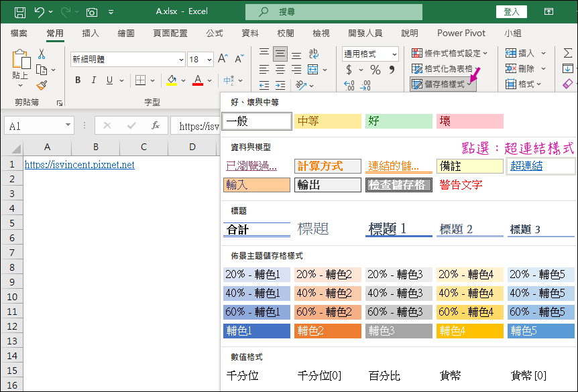Screen dimensions: 578x392
Task: Align text right
Action: pos(296,70)
